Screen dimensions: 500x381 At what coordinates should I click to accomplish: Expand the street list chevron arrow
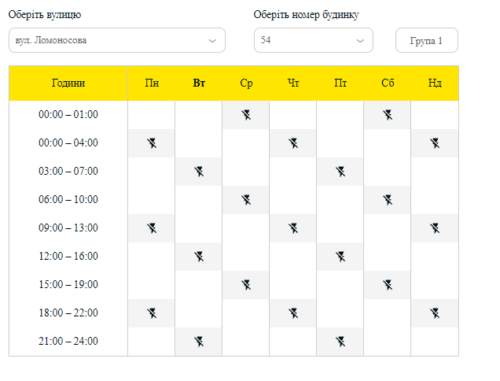(212, 41)
